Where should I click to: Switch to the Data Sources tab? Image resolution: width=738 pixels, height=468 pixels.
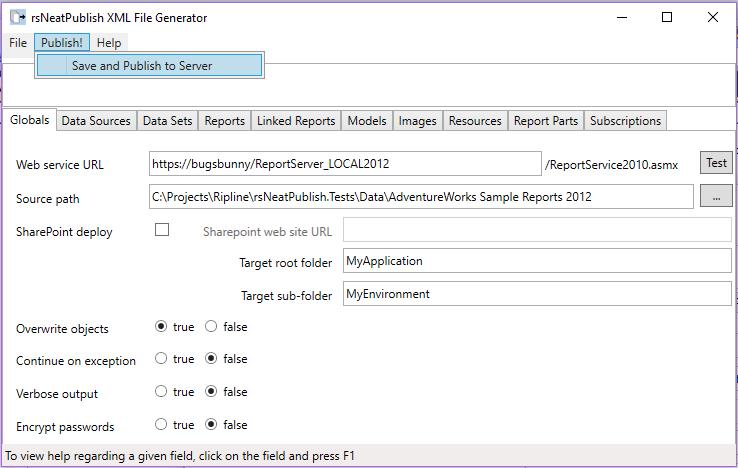[96, 121]
